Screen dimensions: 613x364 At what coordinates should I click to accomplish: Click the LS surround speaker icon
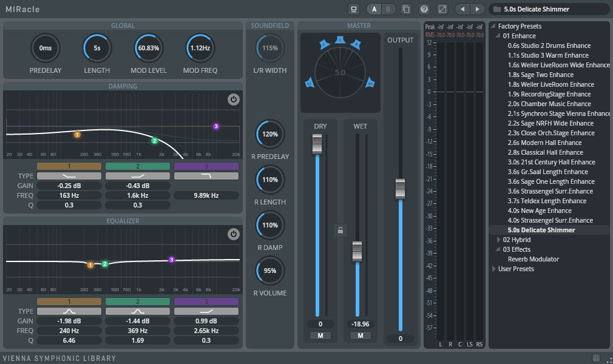coord(310,83)
